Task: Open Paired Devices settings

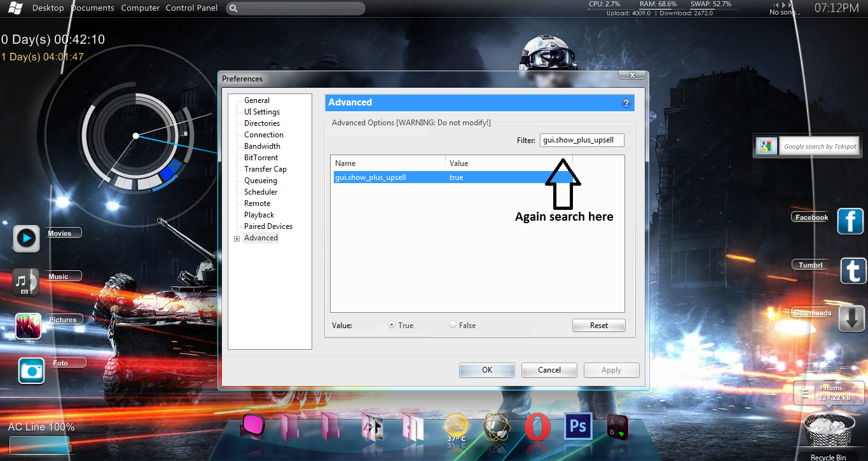Action: pyautogui.click(x=268, y=226)
